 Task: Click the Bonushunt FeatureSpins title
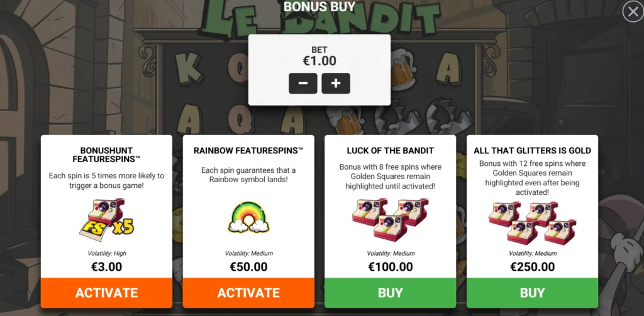click(x=106, y=155)
